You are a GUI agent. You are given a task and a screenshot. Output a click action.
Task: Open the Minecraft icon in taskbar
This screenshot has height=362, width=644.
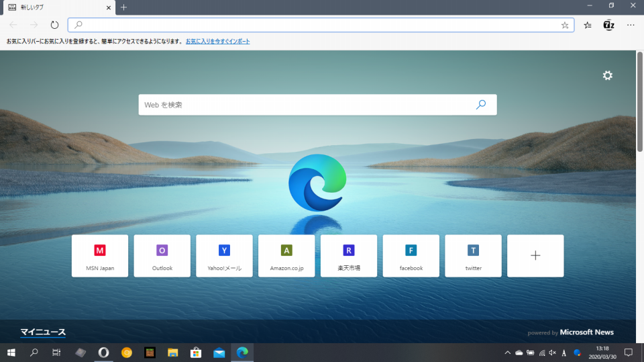pos(150,353)
